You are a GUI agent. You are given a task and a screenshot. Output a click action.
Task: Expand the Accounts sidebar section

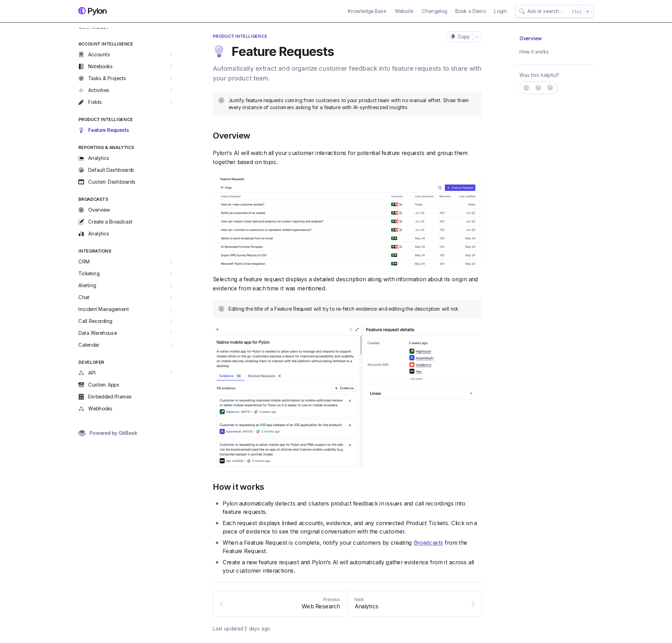(x=171, y=55)
